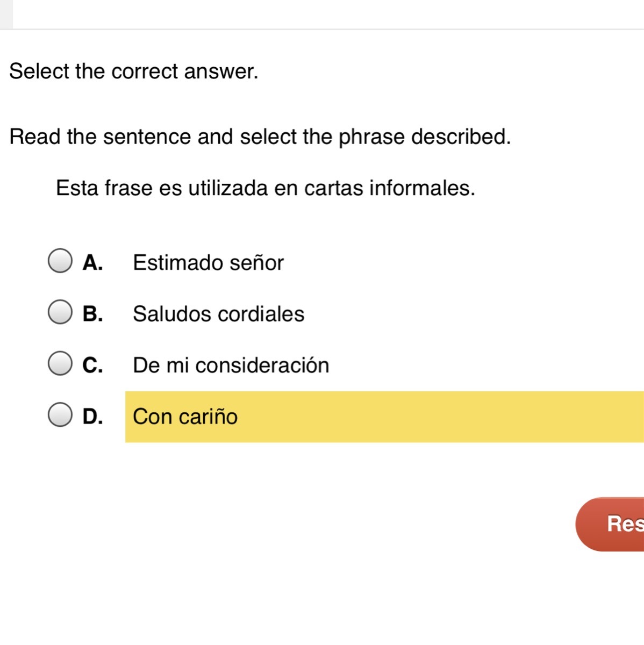Select radio button for option C

point(60,364)
